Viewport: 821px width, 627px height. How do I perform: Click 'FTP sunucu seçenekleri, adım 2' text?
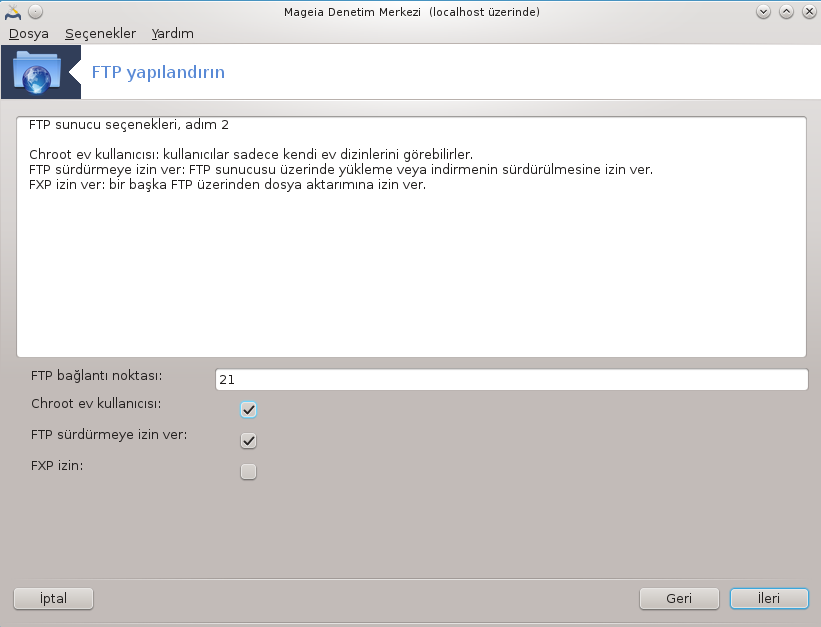[x=129, y=125]
